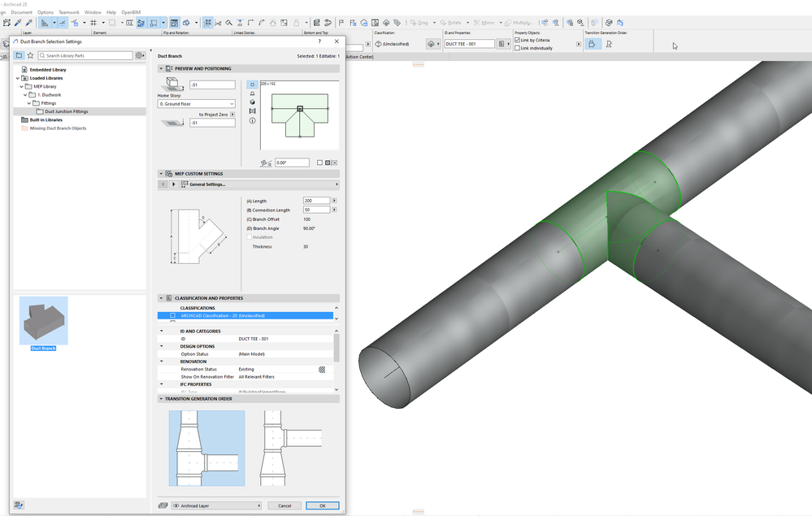Open the renovation status override icon

[x=322, y=370]
